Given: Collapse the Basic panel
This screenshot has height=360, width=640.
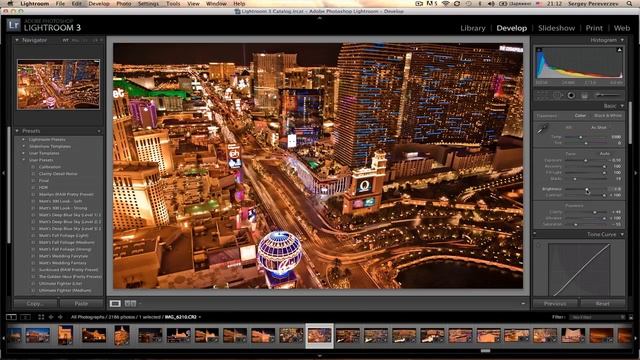Looking at the screenshot, I should pyautogui.click(x=622, y=106).
